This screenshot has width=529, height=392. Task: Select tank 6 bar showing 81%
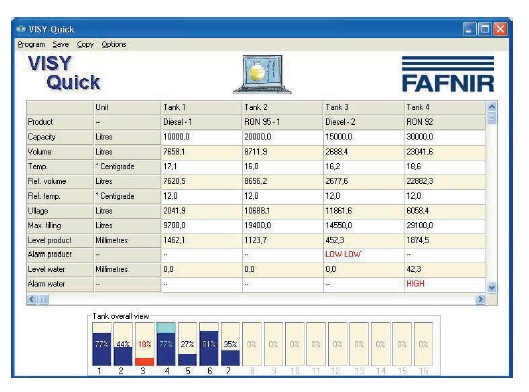tap(209, 344)
